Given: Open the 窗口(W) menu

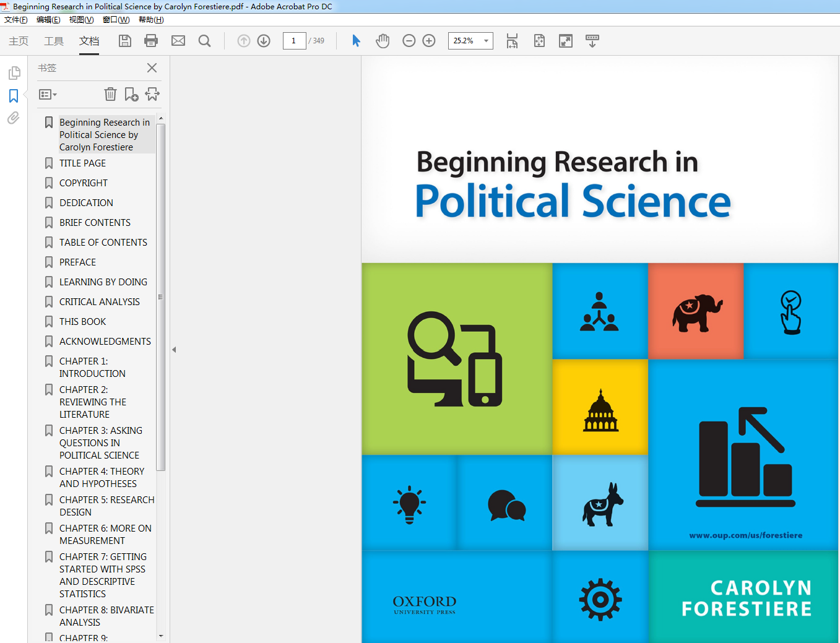Looking at the screenshot, I should [x=116, y=20].
